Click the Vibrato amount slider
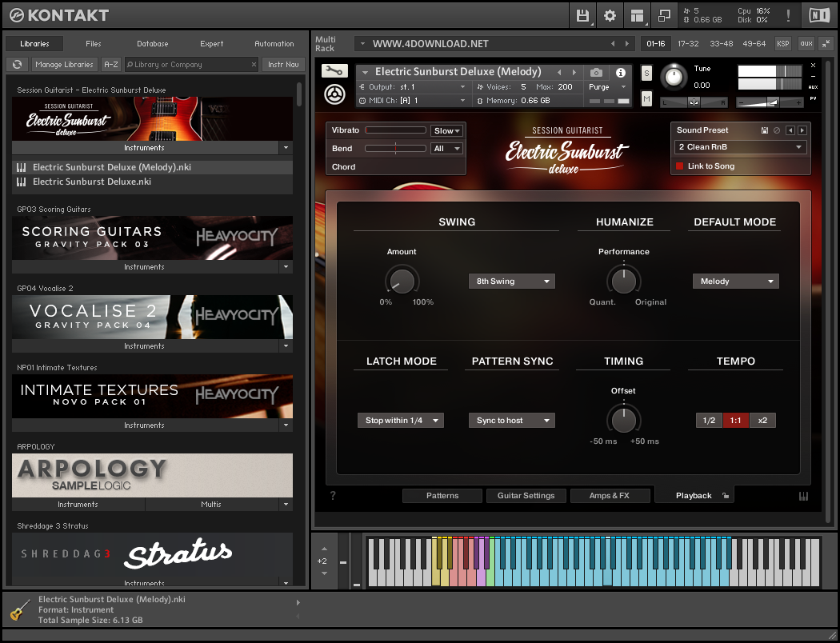The image size is (840, 643). [x=395, y=130]
